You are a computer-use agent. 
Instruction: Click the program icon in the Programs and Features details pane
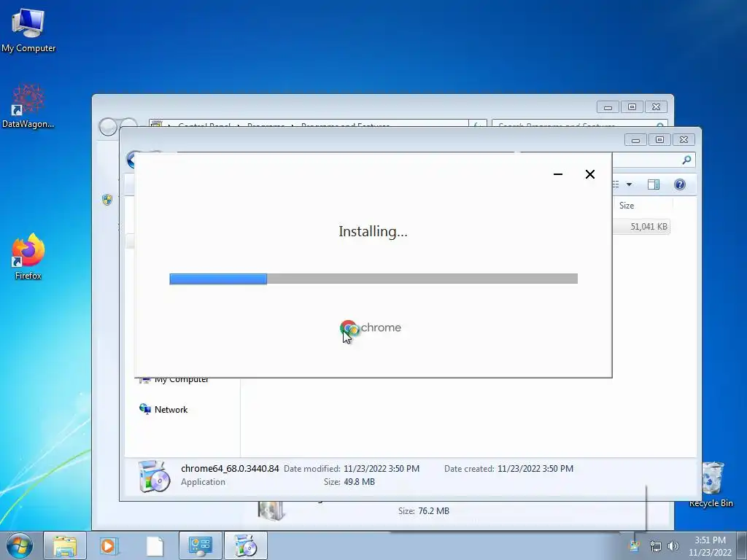271,510
